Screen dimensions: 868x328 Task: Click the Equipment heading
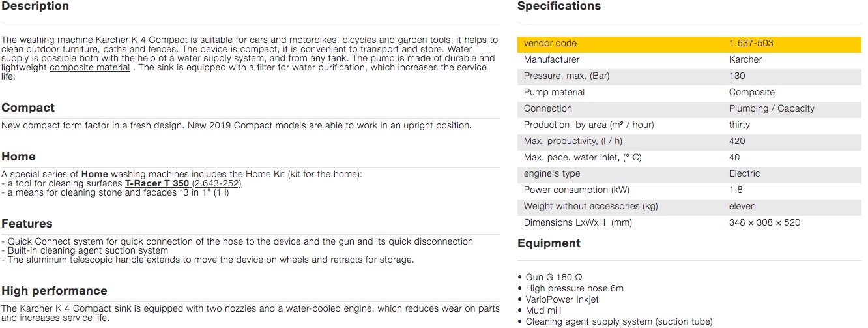click(x=549, y=243)
